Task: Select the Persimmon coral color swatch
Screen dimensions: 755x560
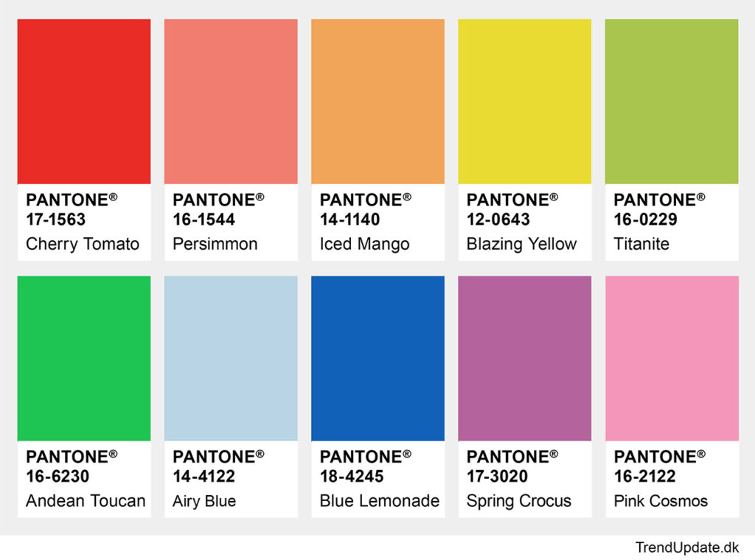Action: (231, 102)
